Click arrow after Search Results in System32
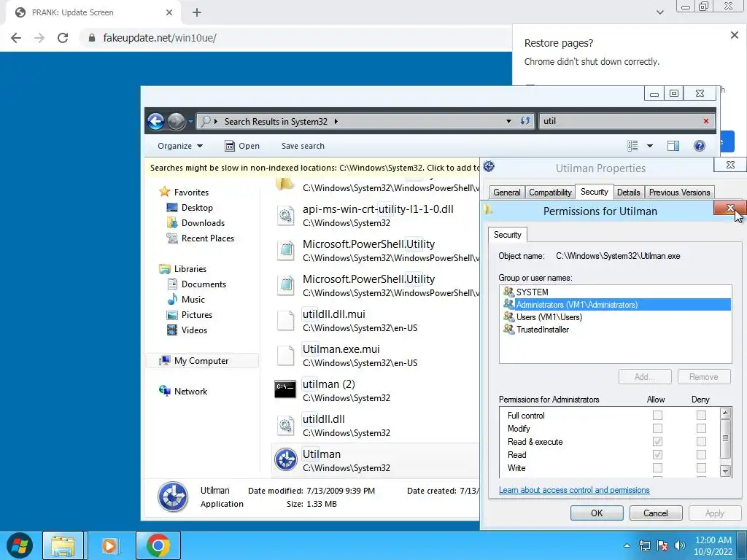The width and height of the screenshot is (747, 560). (336, 122)
